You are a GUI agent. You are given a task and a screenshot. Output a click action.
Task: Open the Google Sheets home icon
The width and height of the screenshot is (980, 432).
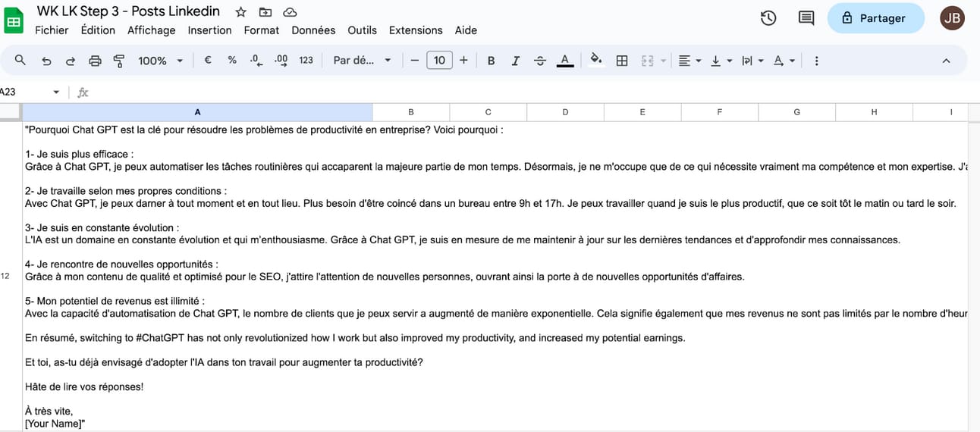point(13,20)
